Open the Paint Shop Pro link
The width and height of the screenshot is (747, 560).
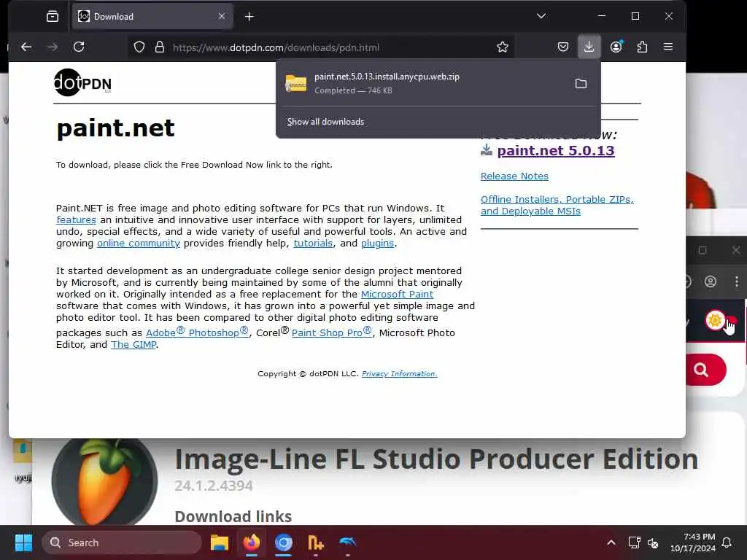click(332, 332)
